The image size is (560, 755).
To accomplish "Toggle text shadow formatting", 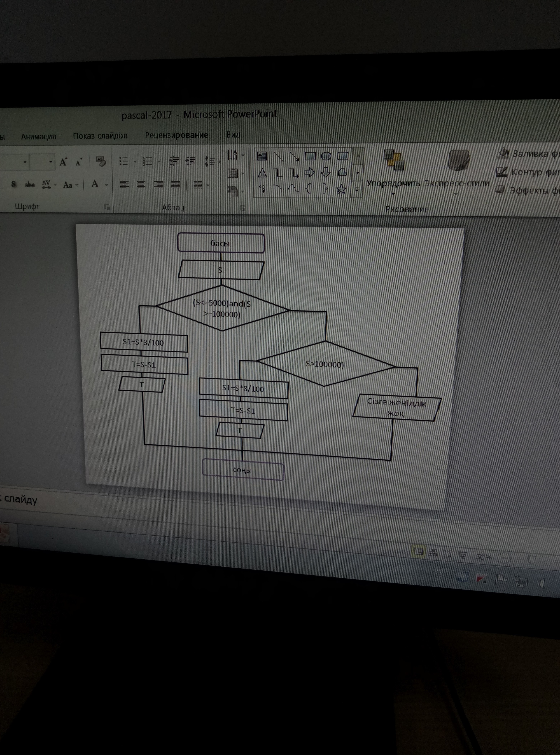I will click(14, 184).
